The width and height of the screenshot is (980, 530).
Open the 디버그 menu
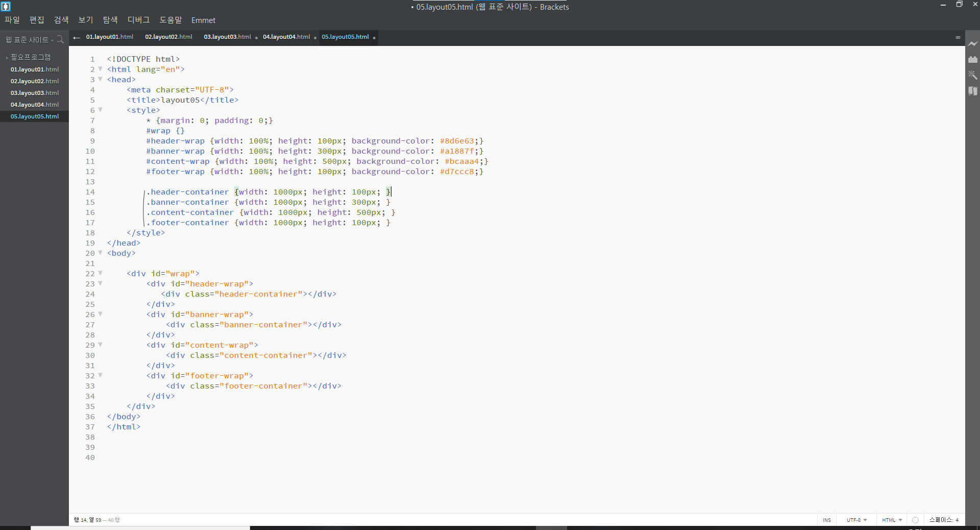(x=139, y=20)
